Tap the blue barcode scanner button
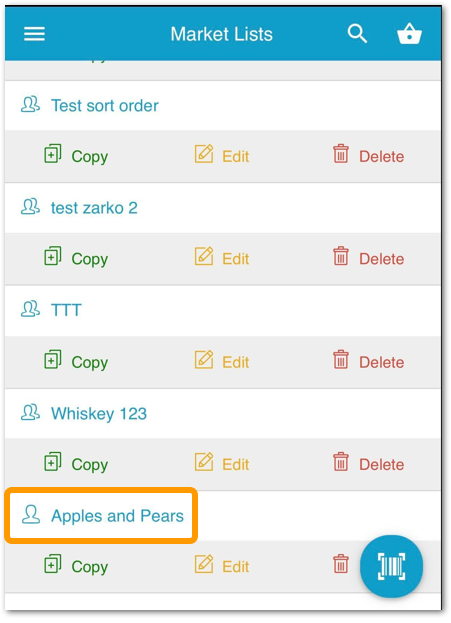 click(x=391, y=566)
